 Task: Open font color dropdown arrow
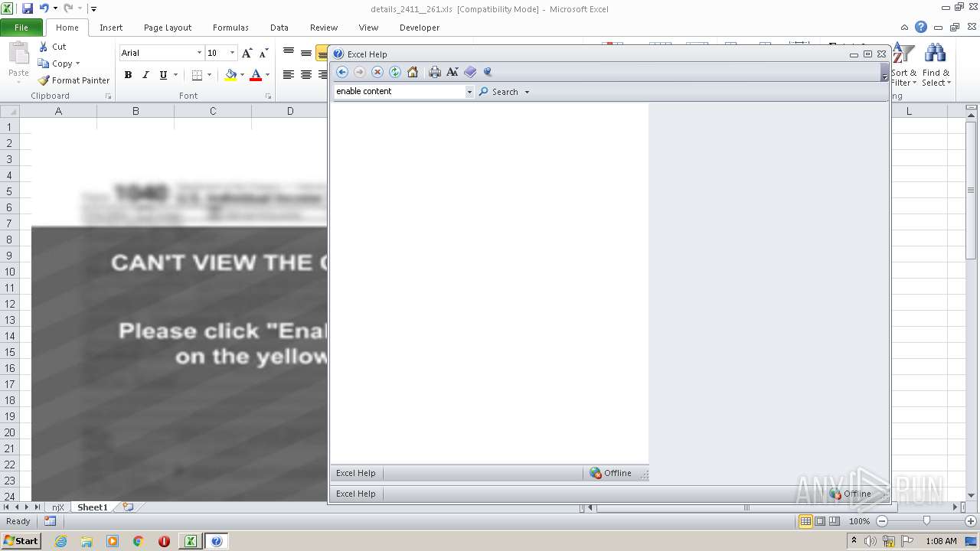(267, 75)
